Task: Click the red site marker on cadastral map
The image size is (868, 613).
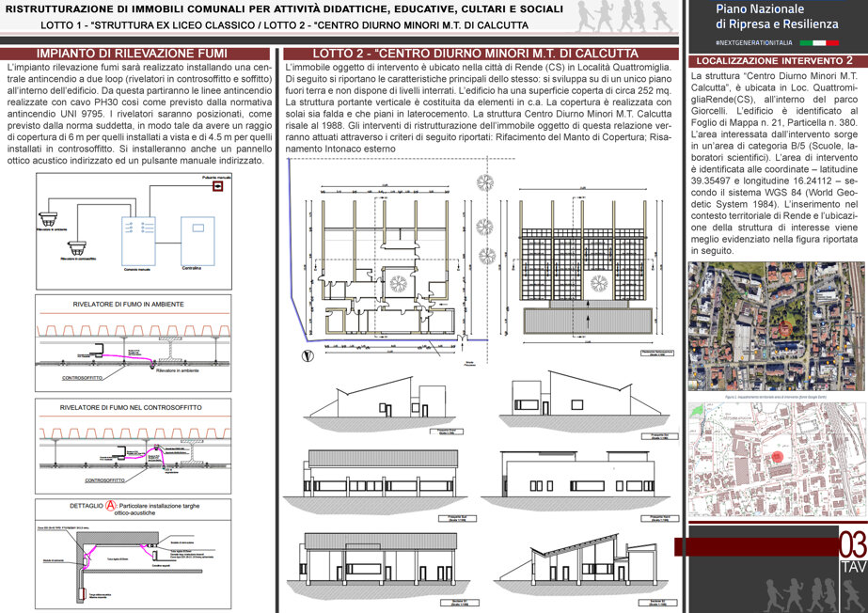Action: coord(777,456)
